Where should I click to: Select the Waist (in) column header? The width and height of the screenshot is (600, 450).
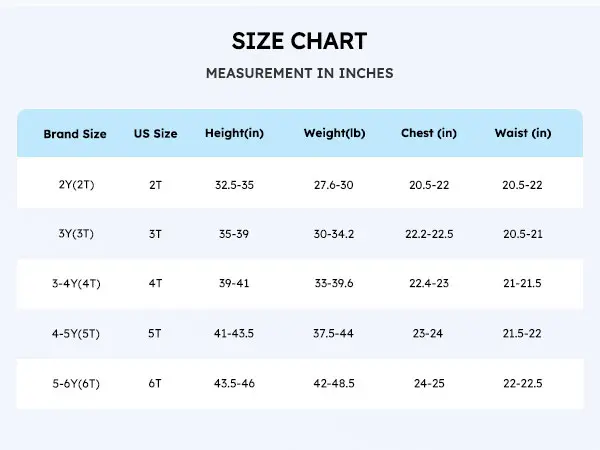pos(522,134)
